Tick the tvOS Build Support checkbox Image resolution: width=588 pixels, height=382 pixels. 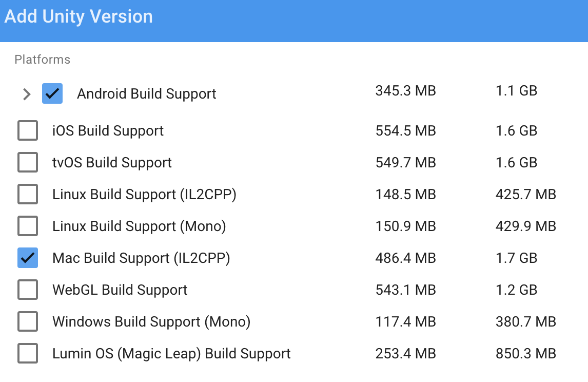coord(28,162)
